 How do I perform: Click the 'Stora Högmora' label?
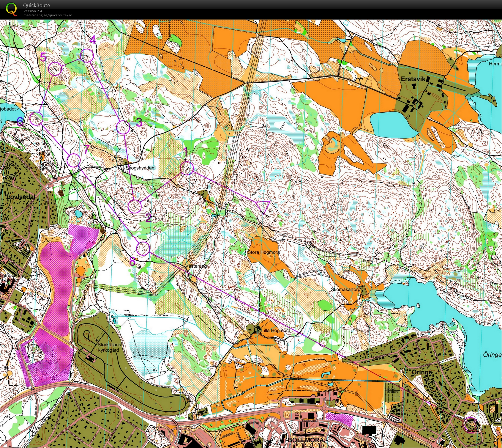coord(263,252)
